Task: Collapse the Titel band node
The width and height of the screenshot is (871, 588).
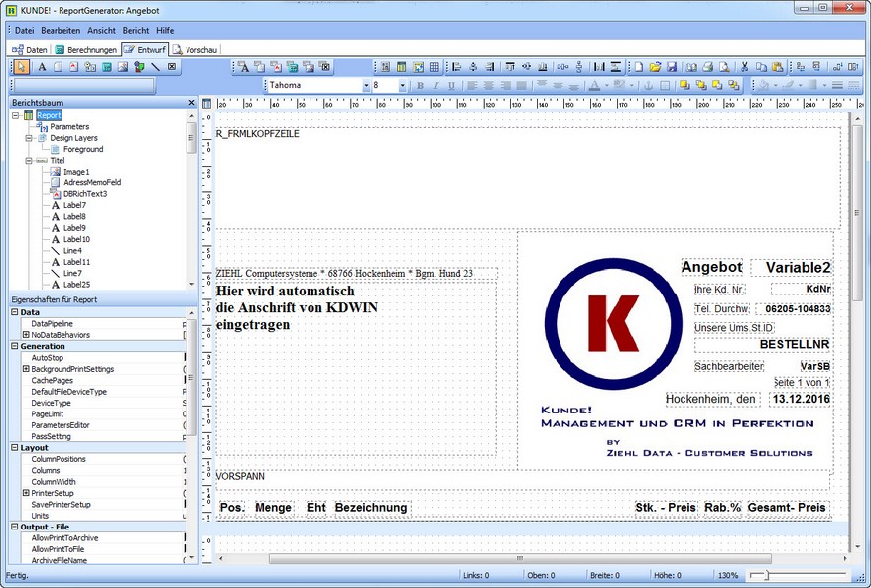Action: (x=29, y=160)
